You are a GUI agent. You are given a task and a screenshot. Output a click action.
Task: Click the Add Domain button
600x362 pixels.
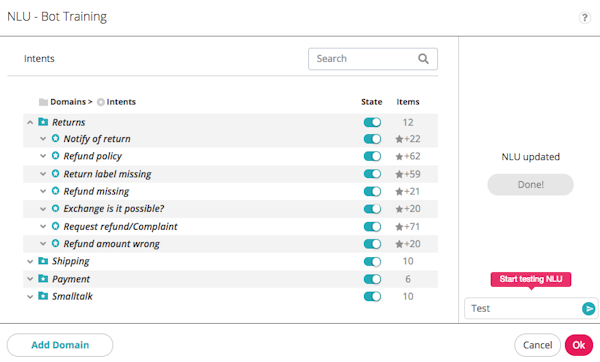[x=60, y=345]
